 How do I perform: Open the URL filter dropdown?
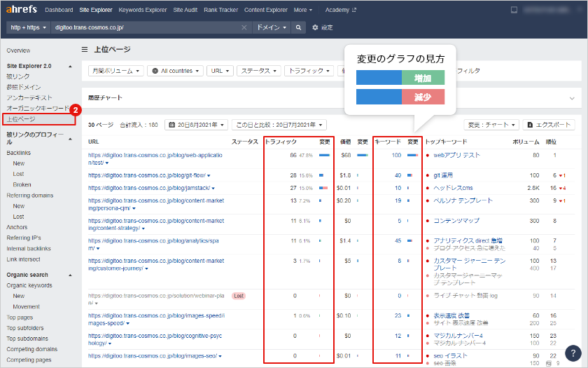pyautogui.click(x=220, y=71)
